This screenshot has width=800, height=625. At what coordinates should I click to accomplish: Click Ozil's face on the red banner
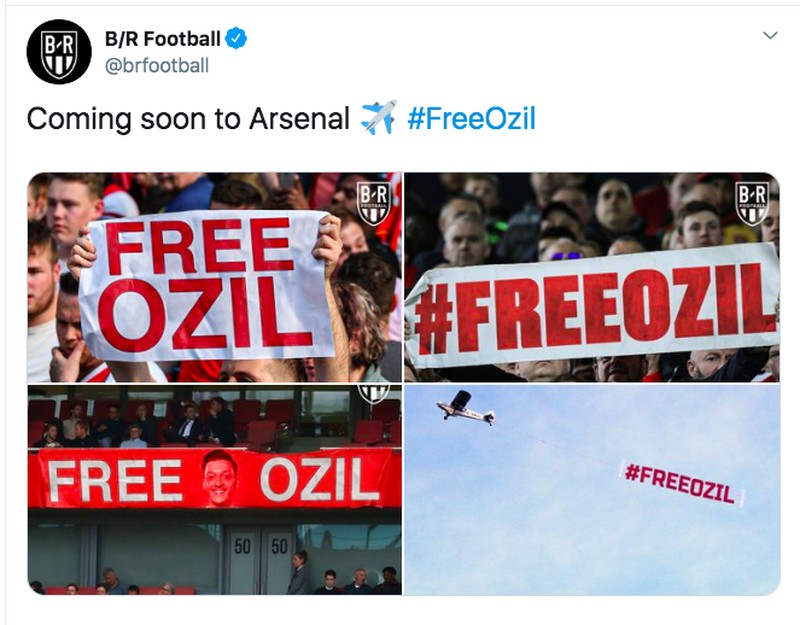pos(221,478)
